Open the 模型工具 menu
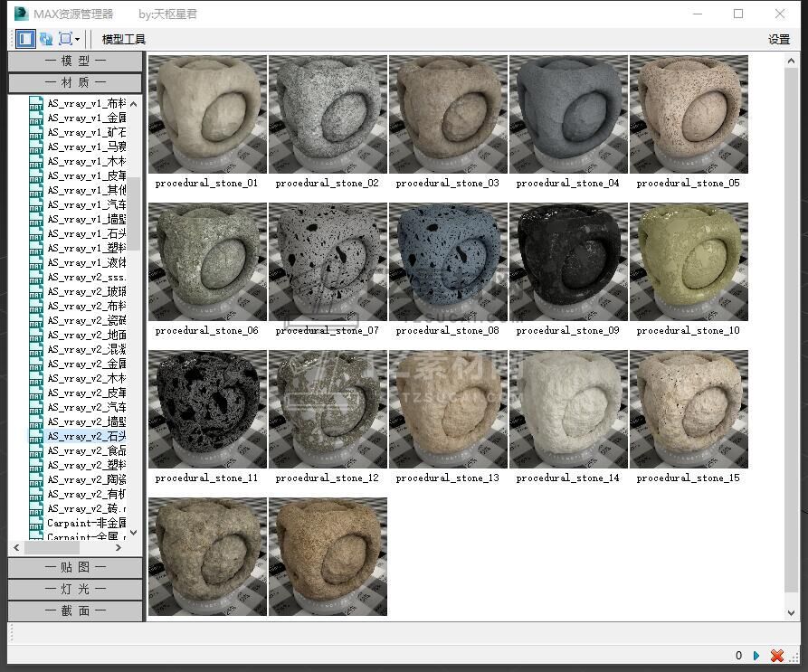Image resolution: width=808 pixels, height=672 pixels. [x=123, y=40]
